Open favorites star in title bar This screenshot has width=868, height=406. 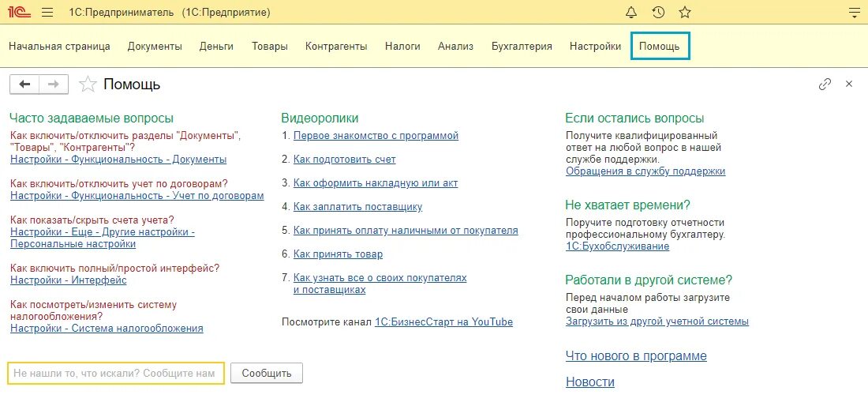[x=685, y=12]
